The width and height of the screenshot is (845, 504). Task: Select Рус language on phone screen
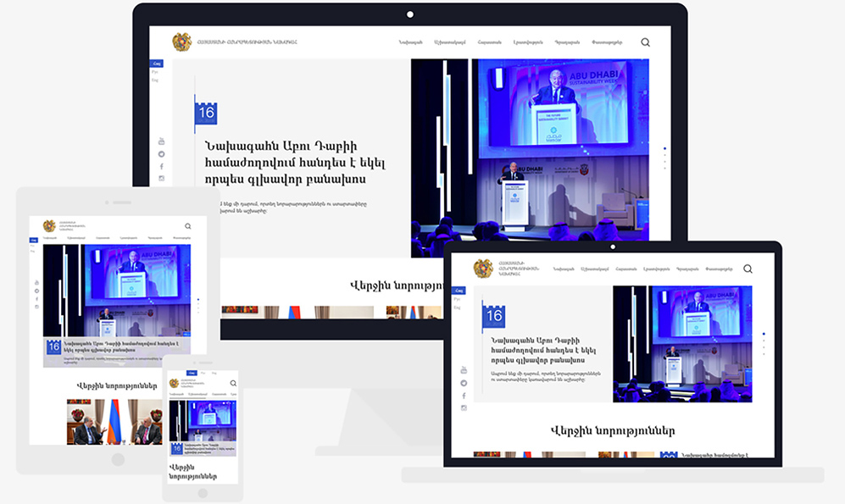[x=203, y=373]
